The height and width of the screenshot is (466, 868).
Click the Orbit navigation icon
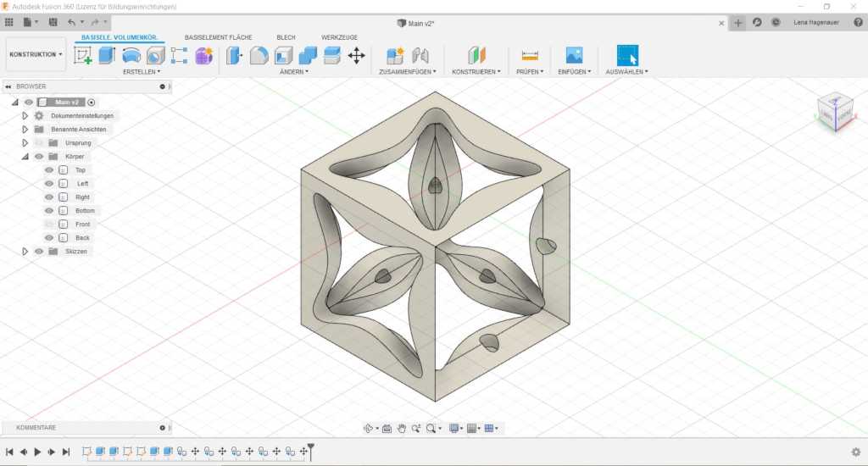368,429
